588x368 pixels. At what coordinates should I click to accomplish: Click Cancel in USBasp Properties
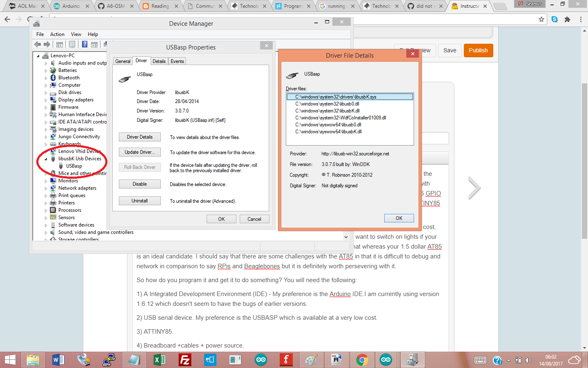coord(254,219)
